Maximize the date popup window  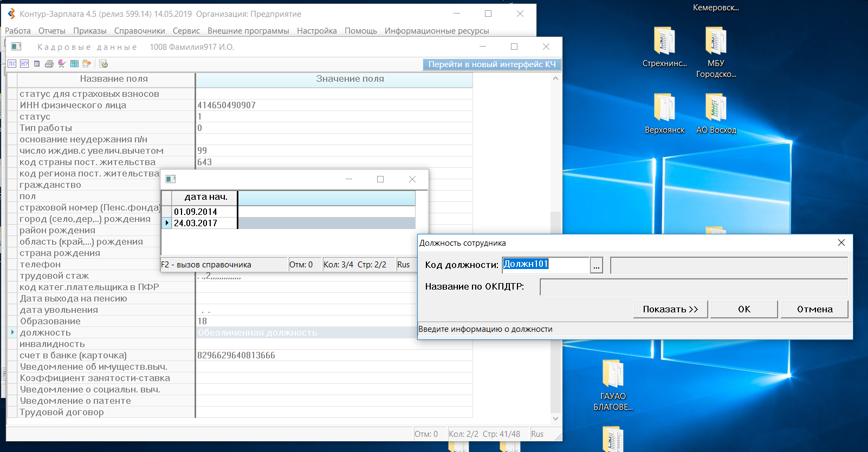click(380, 179)
